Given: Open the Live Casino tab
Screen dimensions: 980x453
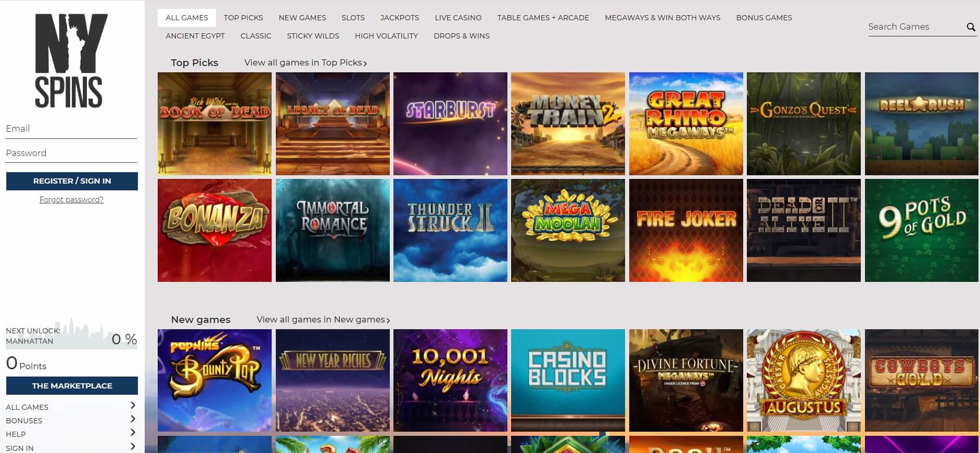Looking at the screenshot, I should (458, 18).
